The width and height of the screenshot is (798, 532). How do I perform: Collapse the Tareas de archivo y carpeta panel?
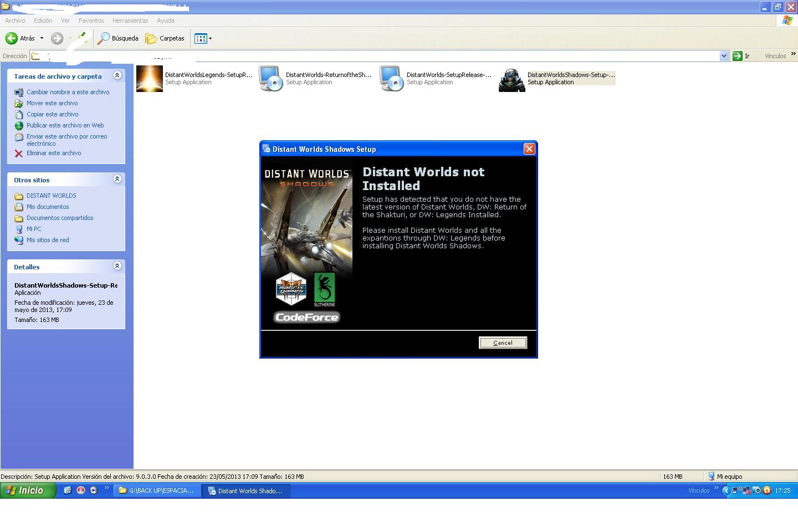(117, 75)
